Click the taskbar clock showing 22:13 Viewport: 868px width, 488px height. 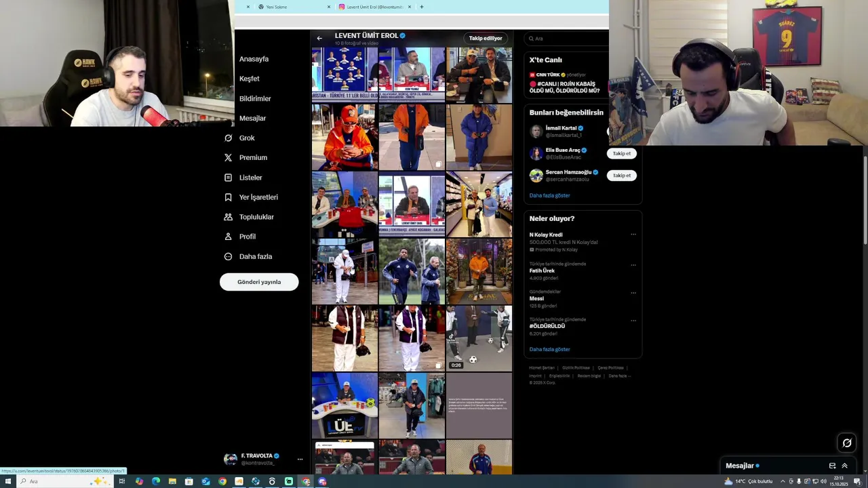(x=839, y=481)
